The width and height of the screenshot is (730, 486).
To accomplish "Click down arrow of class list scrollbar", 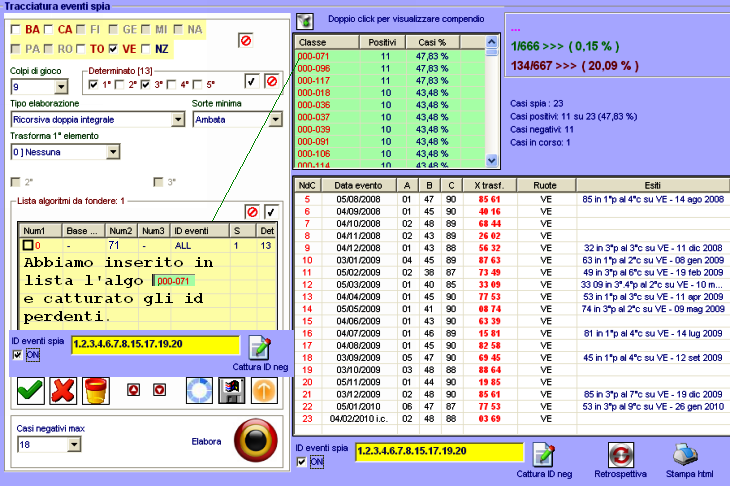I will coord(492,161).
